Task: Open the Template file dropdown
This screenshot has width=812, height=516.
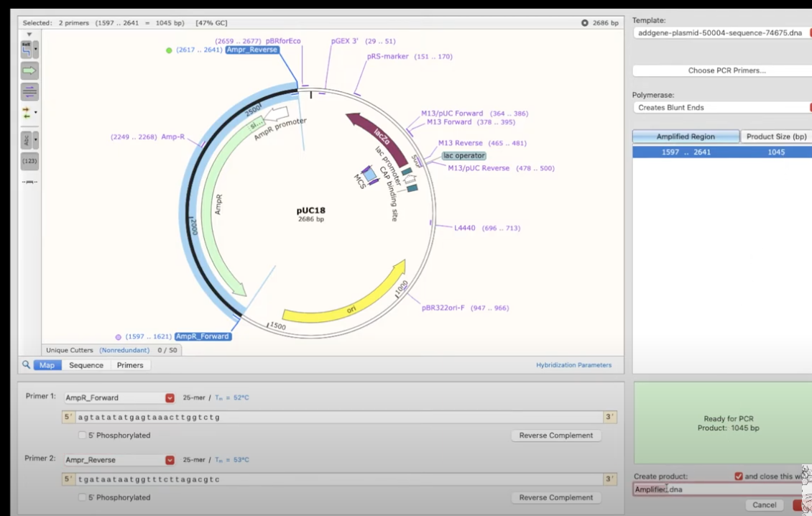Action: point(722,32)
